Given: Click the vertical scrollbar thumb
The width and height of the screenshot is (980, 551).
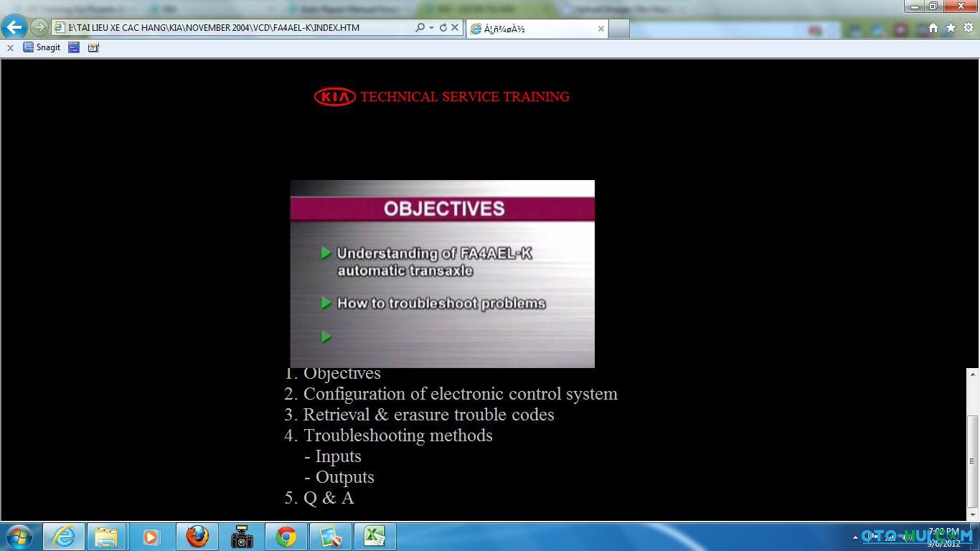Looking at the screenshot, I should (973, 461).
